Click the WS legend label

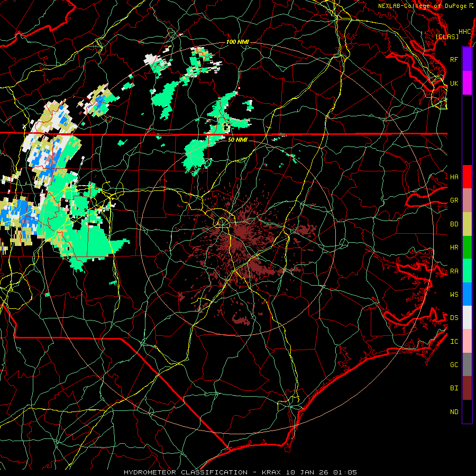pos(454,294)
